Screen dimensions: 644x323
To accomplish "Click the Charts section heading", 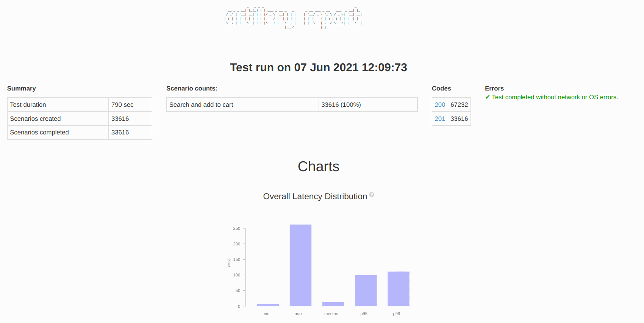I will (318, 167).
